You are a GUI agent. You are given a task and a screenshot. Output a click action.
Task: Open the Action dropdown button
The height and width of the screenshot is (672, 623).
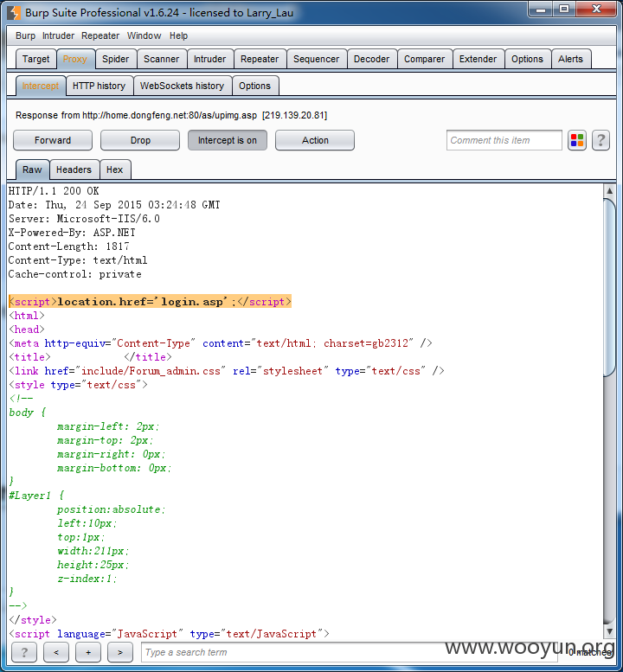pyautogui.click(x=315, y=140)
